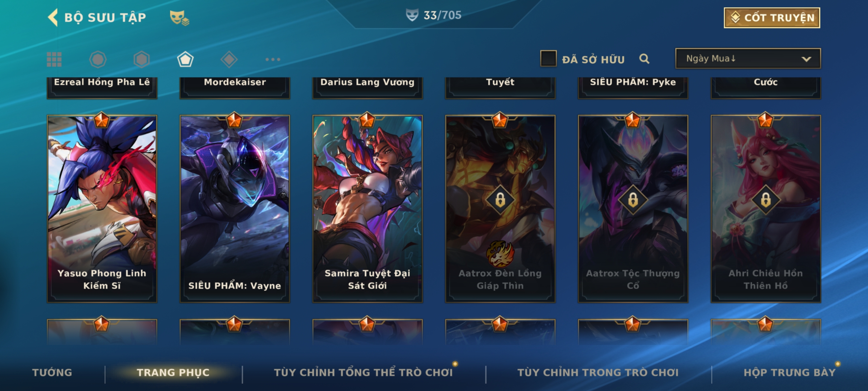Screen dimensions: 868x391
Task: Open the mask and coins icon
Action: point(179,18)
